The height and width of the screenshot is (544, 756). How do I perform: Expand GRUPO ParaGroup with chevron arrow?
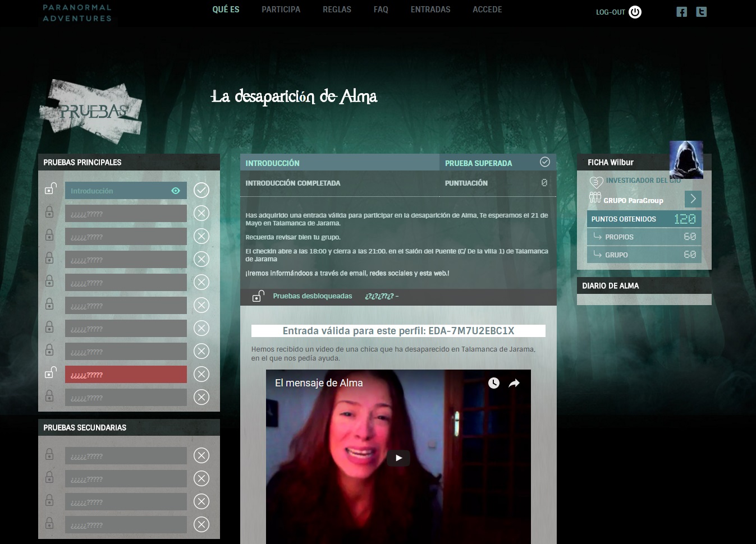tap(693, 199)
